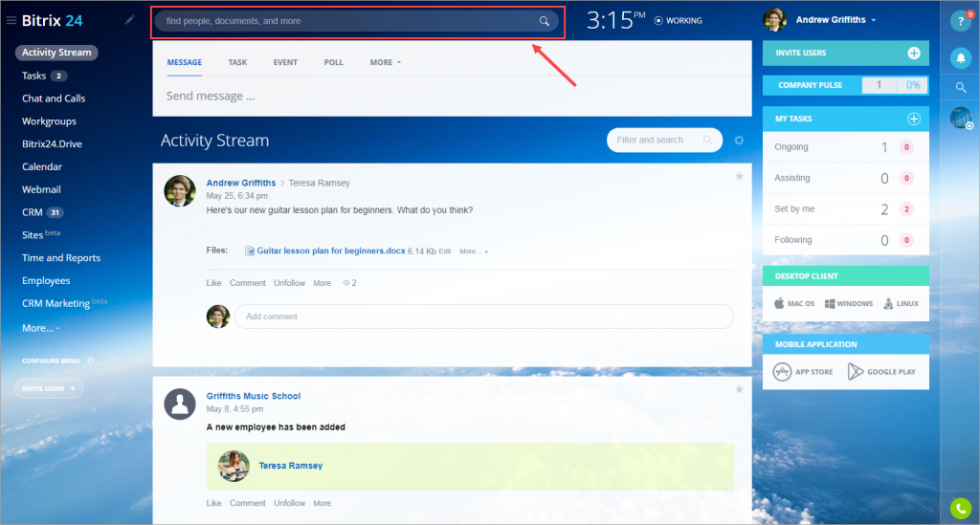Switch to the MESSAGE tab
This screenshot has width=980, height=525.
pyautogui.click(x=185, y=62)
